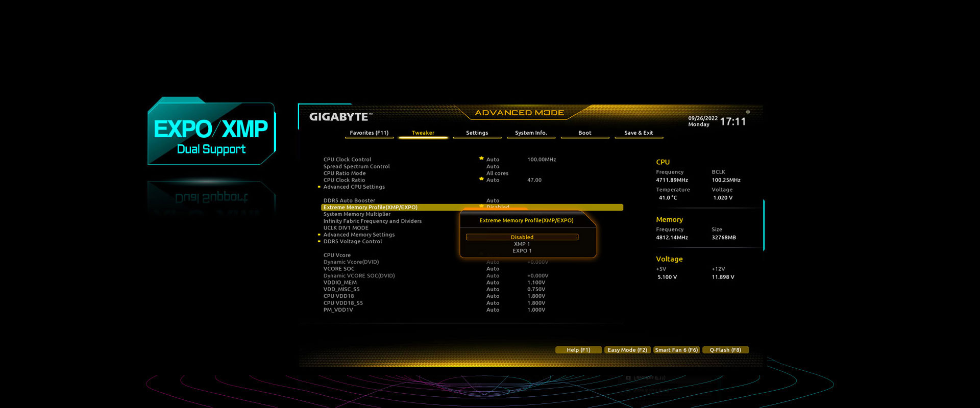The image size is (980, 408).
Task: Select CPU VDD18_S5 voltage setting
Action: click(x=343, y=303)
